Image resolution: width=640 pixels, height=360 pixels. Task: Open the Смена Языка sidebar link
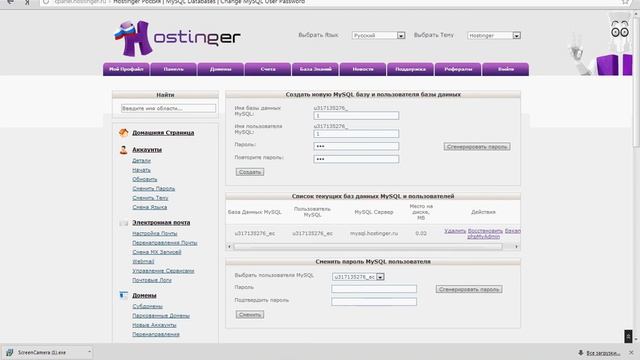pyautogui.click(x=149, y=207)
